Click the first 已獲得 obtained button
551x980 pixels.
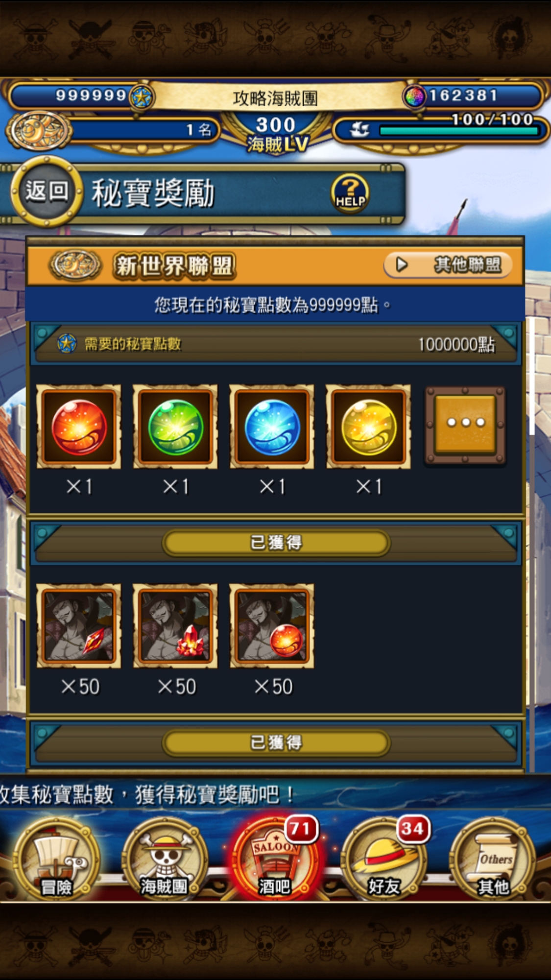tap(276, 543)
